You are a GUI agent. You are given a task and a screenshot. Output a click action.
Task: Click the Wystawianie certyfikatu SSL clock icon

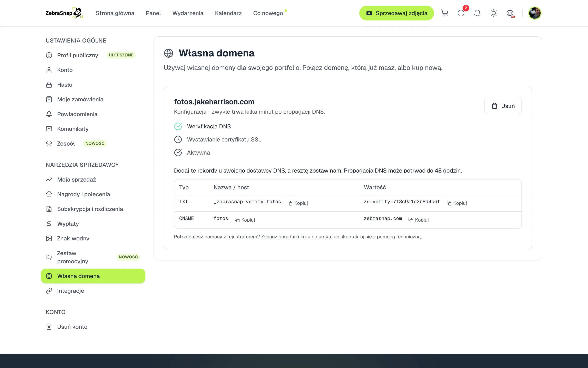178,139
